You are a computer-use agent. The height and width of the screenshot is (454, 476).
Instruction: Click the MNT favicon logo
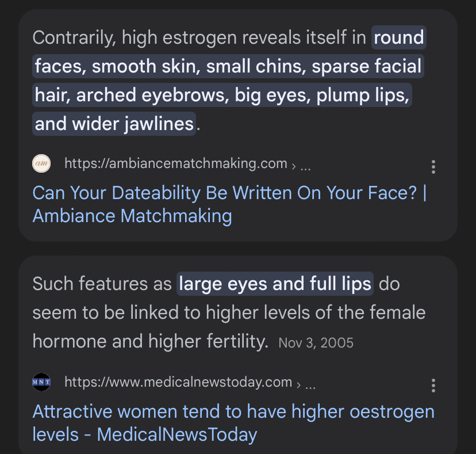pos(41,382)
